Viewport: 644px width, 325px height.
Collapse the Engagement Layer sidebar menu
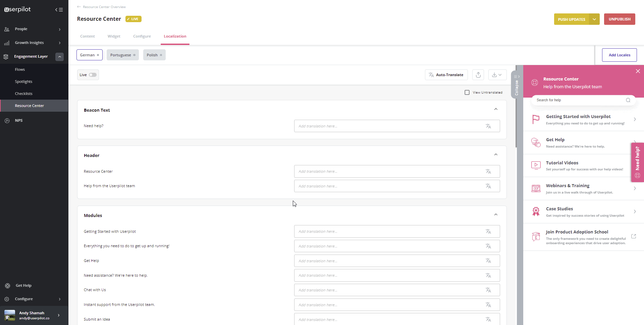coord(59,57)
